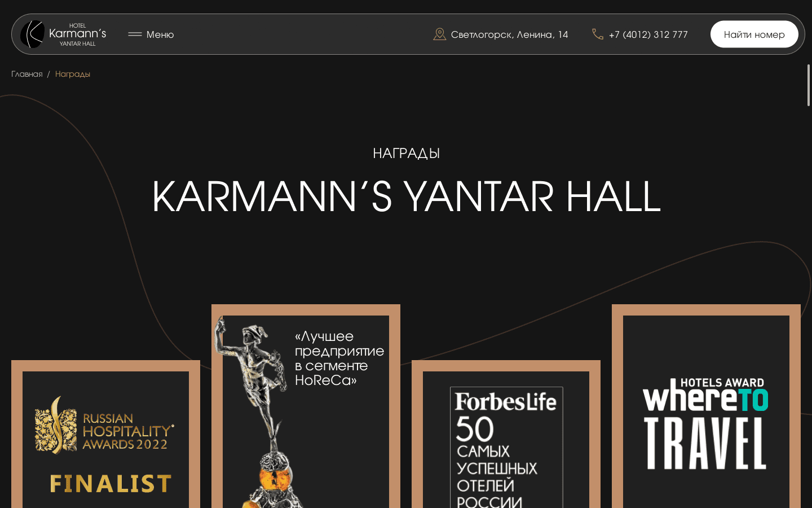812x508 pixels.
Task: Click the phone handset icon
Action: pyautogui.click(x=598, y=34)
